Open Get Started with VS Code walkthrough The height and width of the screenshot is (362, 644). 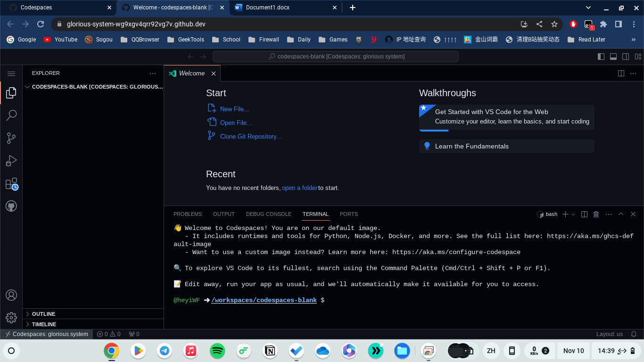tap(507, 117)
